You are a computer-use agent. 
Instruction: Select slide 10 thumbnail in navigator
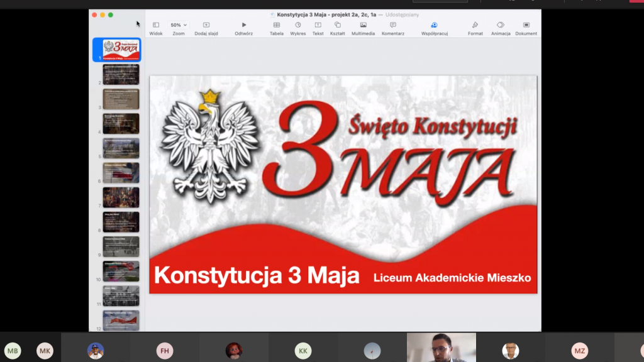[121, 271]
